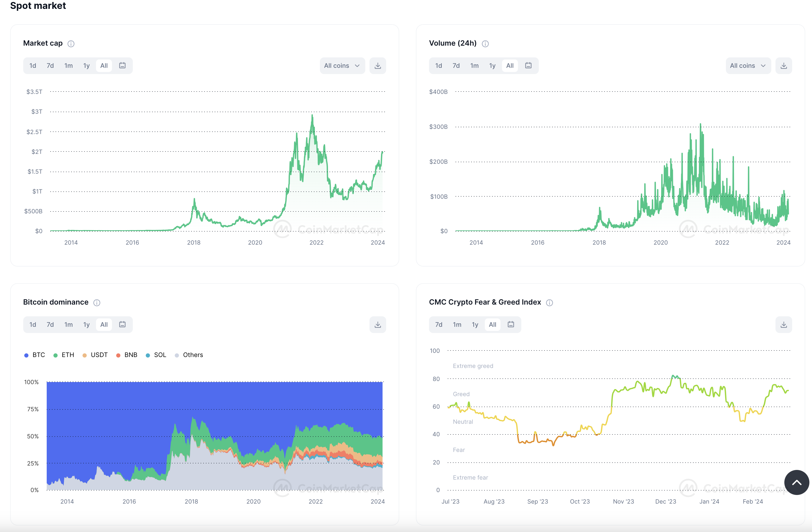The image size is (812, 532).
Task: Select the 7d tab on the Volume chart
Action: click(456, 66)
